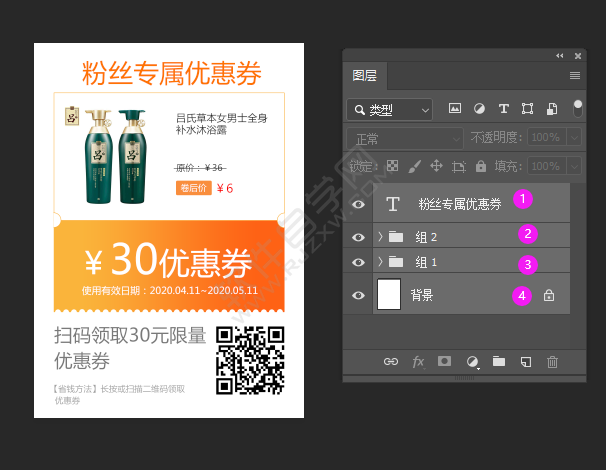606x470 pixels.
Task: Click the 【省钱方法】 small gray note
Action: [119, 394]
